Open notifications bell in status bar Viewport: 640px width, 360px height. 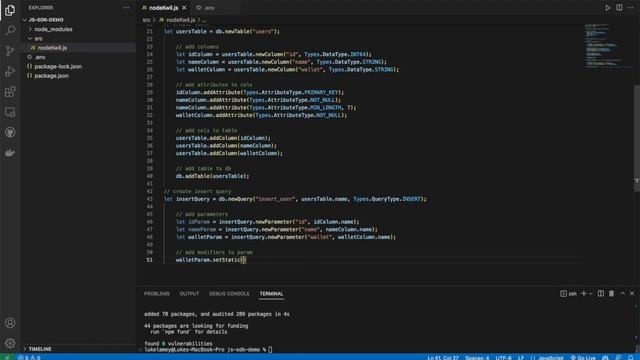631,358
